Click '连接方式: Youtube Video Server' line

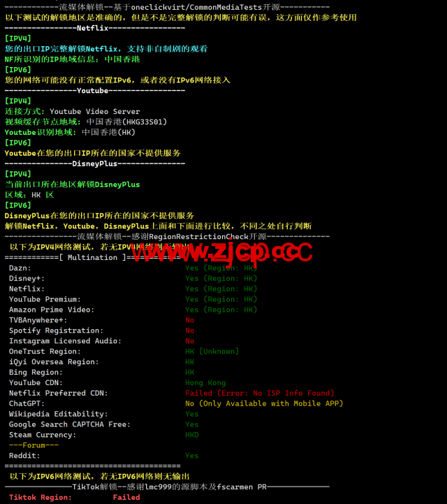72,112
